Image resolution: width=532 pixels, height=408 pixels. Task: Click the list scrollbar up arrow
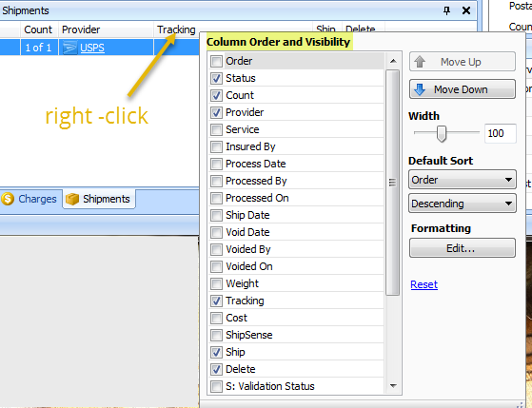coord(393,61)
